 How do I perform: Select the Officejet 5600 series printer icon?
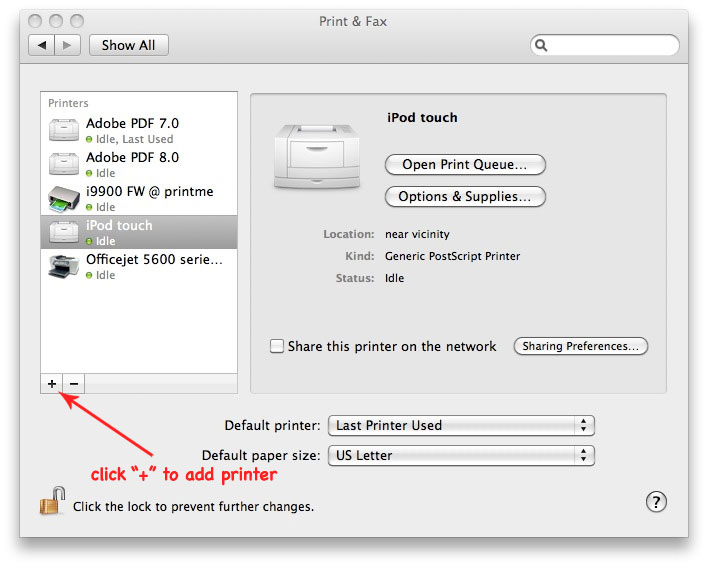(x=64, y=266)
